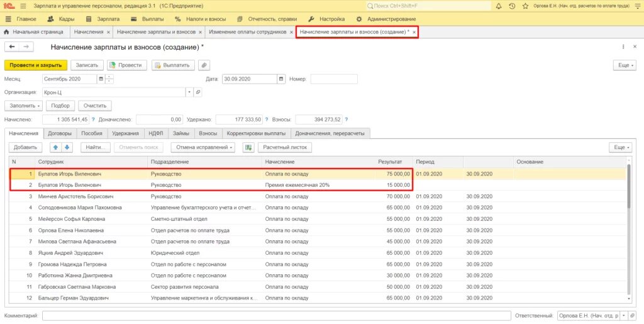Click the paperclip attachments icon

click(x=204, y=65)
